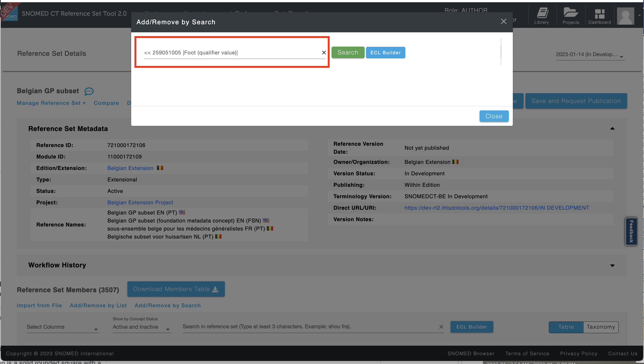Open the Manage Reference Set menu

click(x=51, y=103)
